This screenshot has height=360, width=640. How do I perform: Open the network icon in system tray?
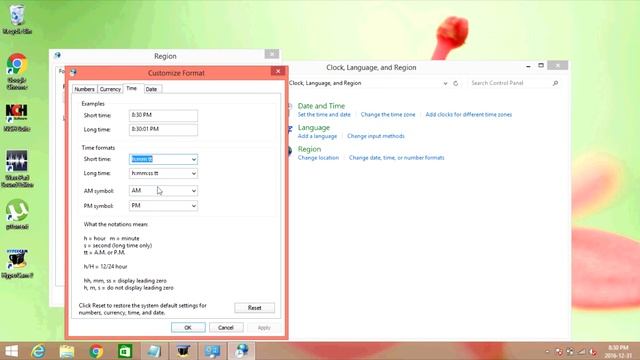tap(582, 351)
